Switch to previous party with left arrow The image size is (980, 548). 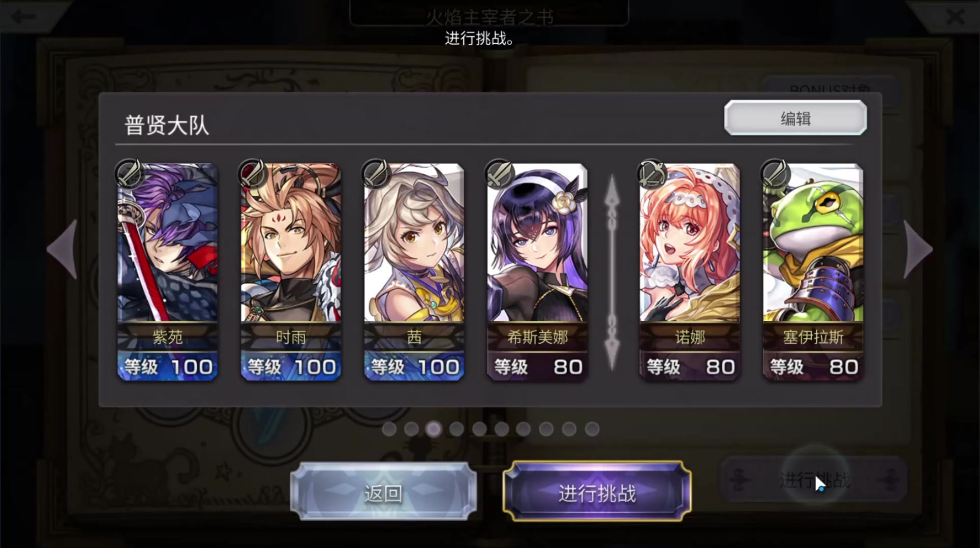click(62, 249)
